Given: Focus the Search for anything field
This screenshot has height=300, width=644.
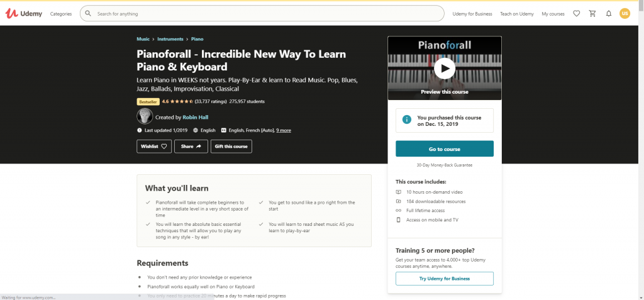Looking at the screenshot, I should 262,14.
